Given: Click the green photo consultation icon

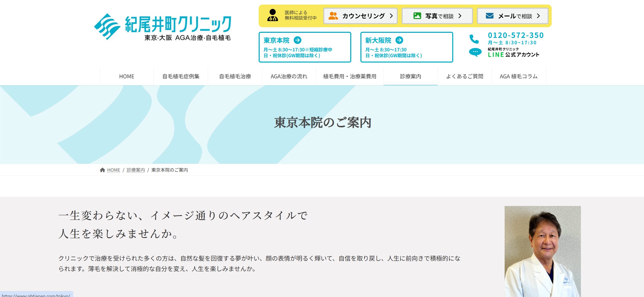Looking at the screenshot, I should tap(417, 16).
